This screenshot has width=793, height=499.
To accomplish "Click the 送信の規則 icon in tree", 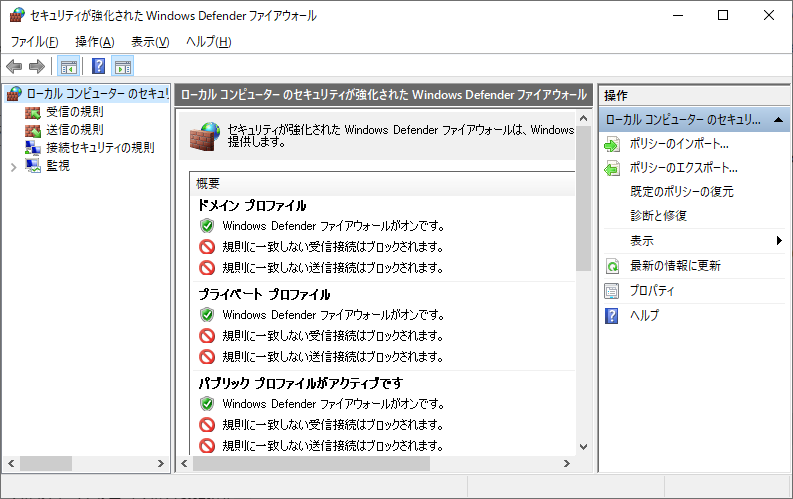I will (33, 130).
